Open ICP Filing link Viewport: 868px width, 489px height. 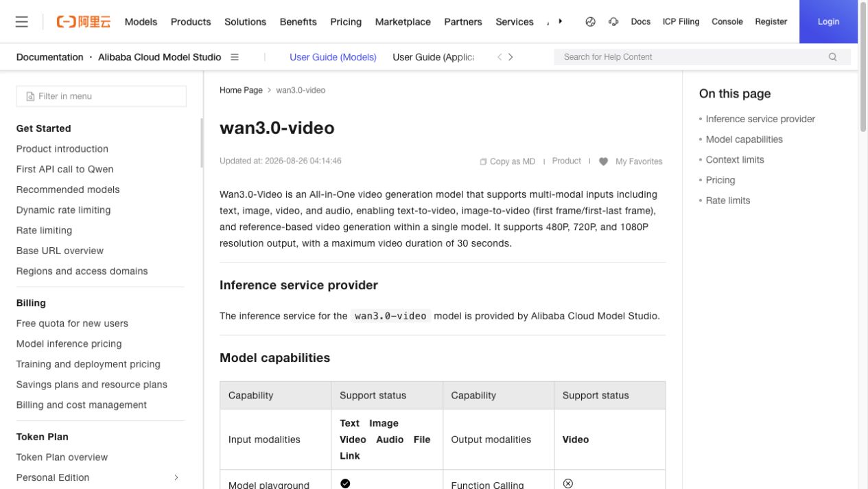[681, 21]
